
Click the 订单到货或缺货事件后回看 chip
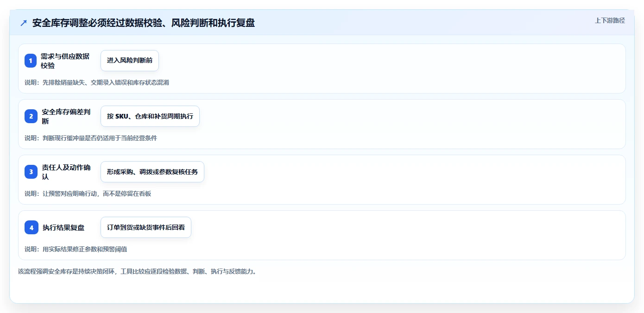click(146, 227)
